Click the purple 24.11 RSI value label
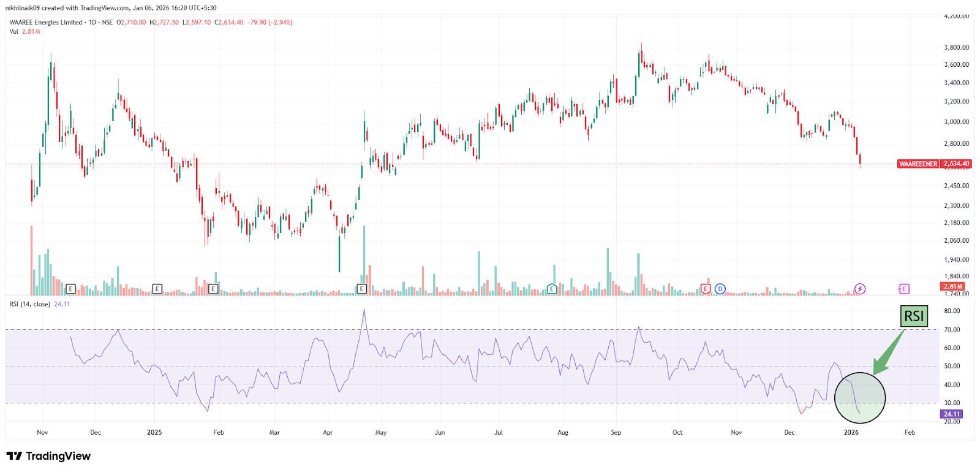The image size is (980, 472). click(951, 414)
